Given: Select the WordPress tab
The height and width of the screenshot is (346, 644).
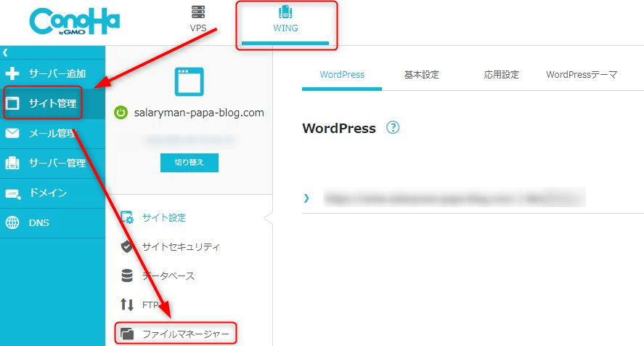Looking at the screenshot, I should (342, 75).
